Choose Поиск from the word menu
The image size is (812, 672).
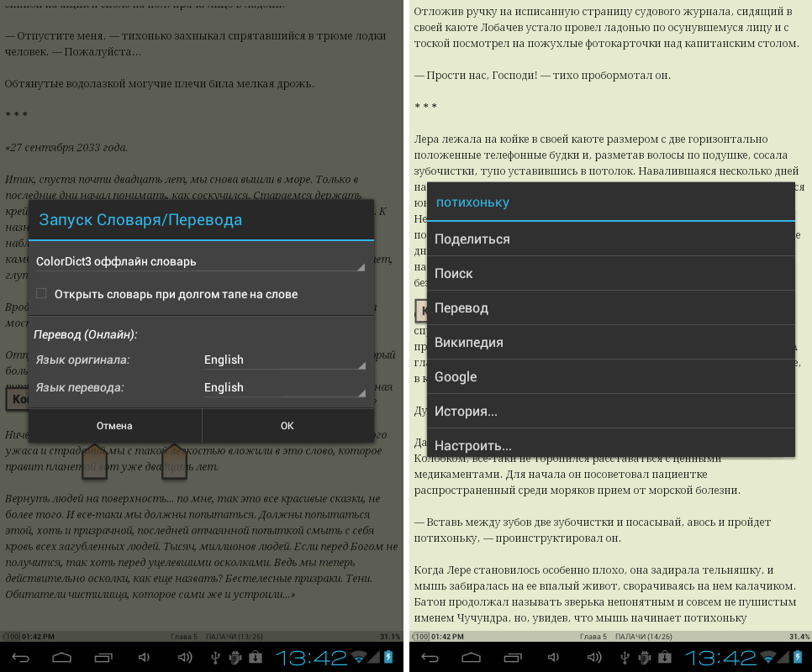point(611,274)
